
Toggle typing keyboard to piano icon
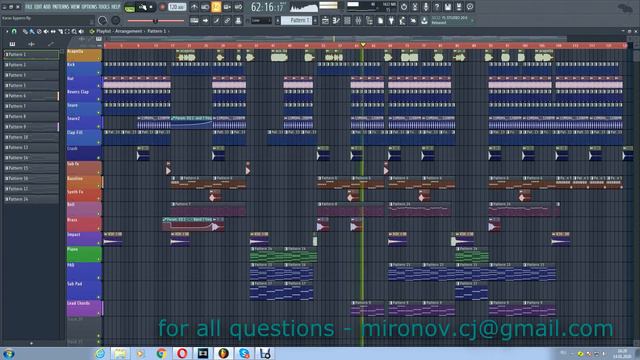[194, 20]
